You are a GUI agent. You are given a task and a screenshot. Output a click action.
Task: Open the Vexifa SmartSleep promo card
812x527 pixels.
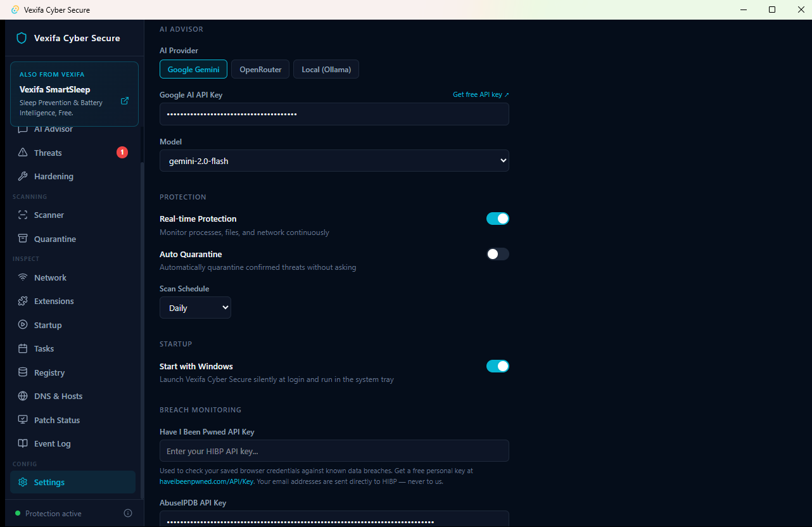(x=75, y=94)
